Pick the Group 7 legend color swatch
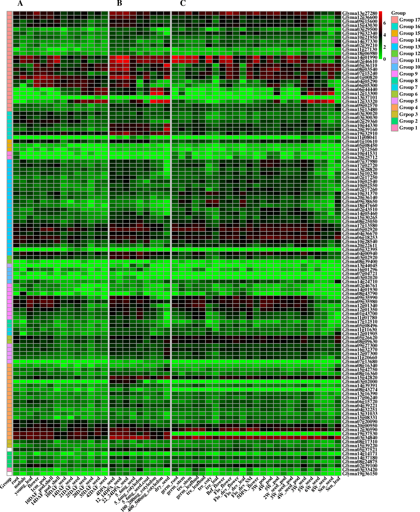 394,87
